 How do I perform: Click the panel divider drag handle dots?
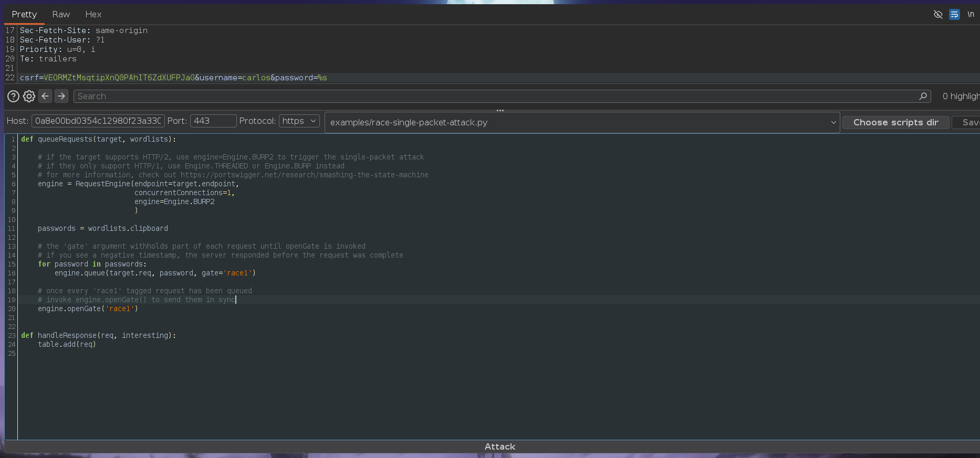500,110
